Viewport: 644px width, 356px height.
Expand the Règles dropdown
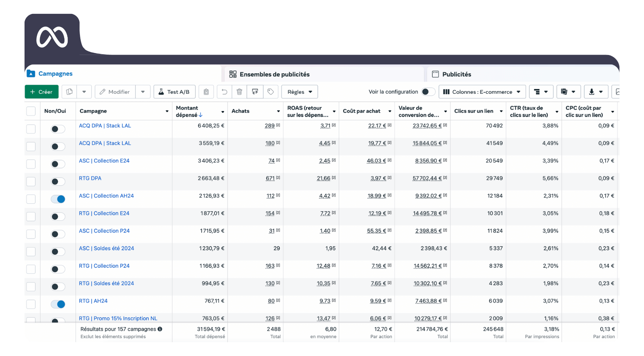click(299, 92)
